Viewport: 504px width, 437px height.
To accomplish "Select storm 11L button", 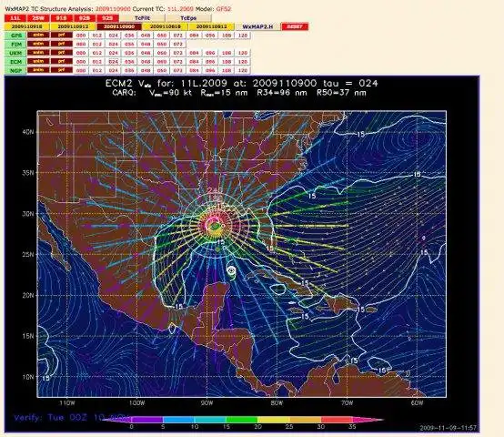I will pyautogui.click(x=15, y=18).
